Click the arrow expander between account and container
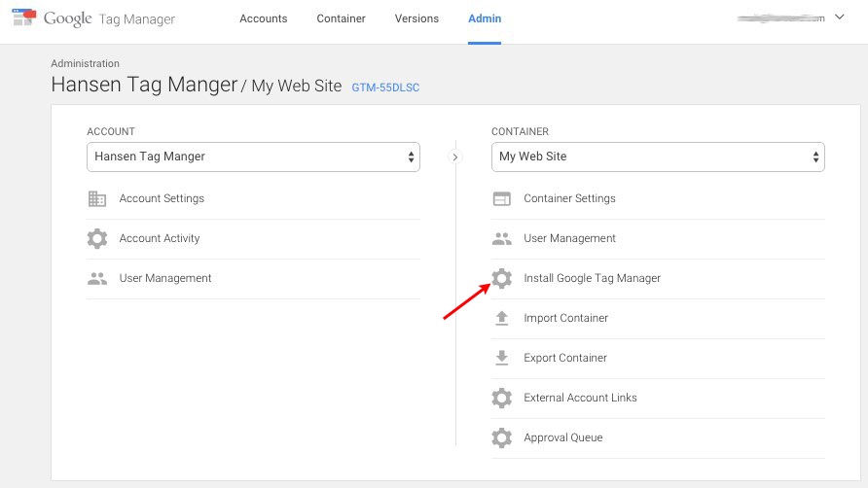868x488 pixels. pyautogui.click(x=455, y=157)
